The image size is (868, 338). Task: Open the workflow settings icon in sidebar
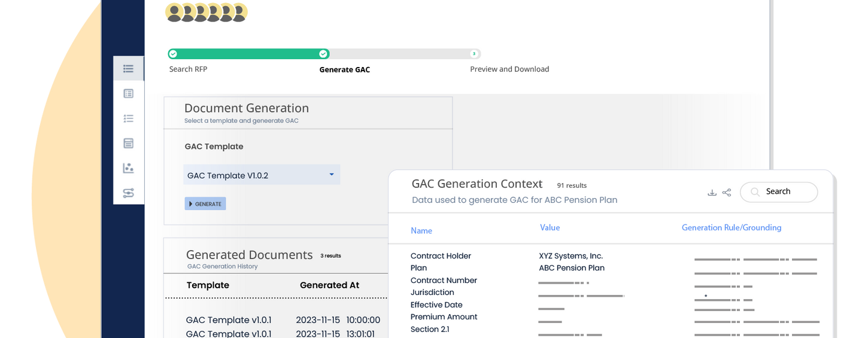[x=128, y=193]
